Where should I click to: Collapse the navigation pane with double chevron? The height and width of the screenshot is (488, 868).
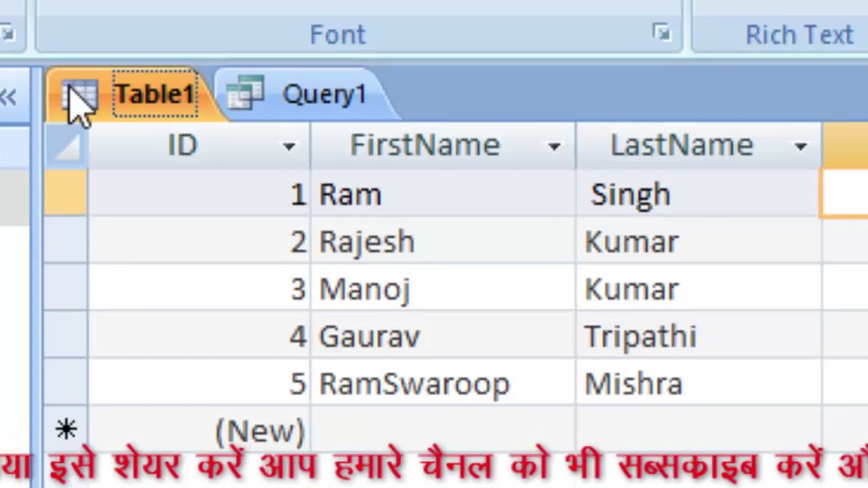pyautogui.click(x=8, y=98)
